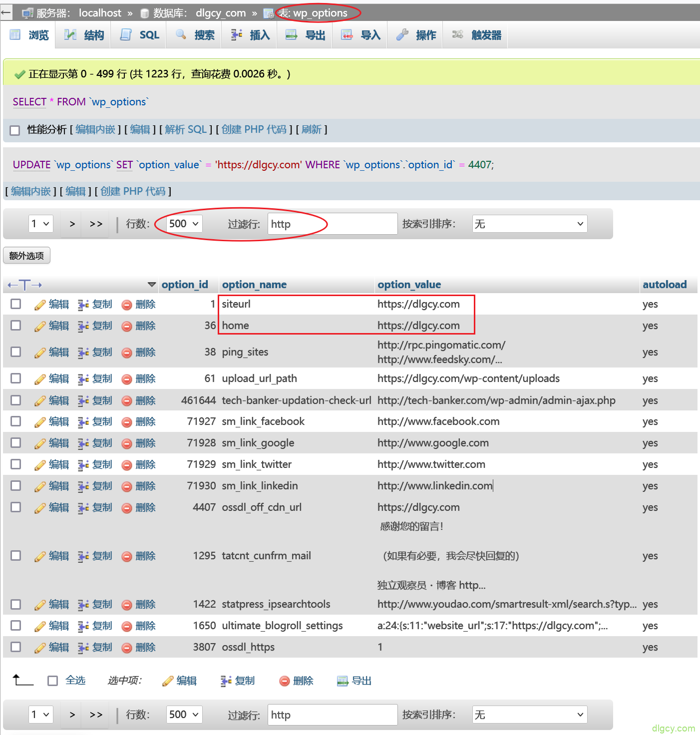Select checkbox for ossdl_off_cdn_url row
Viewport: 700px width, 735px height.
point(16,507)
